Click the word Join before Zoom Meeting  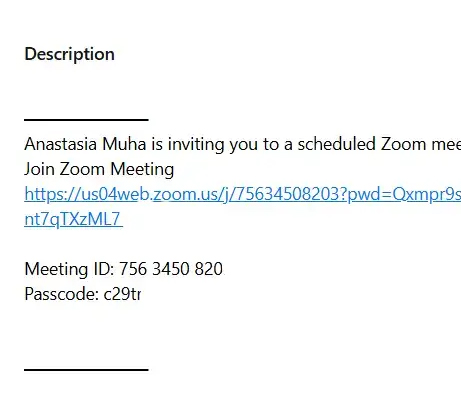pos(39,169)
